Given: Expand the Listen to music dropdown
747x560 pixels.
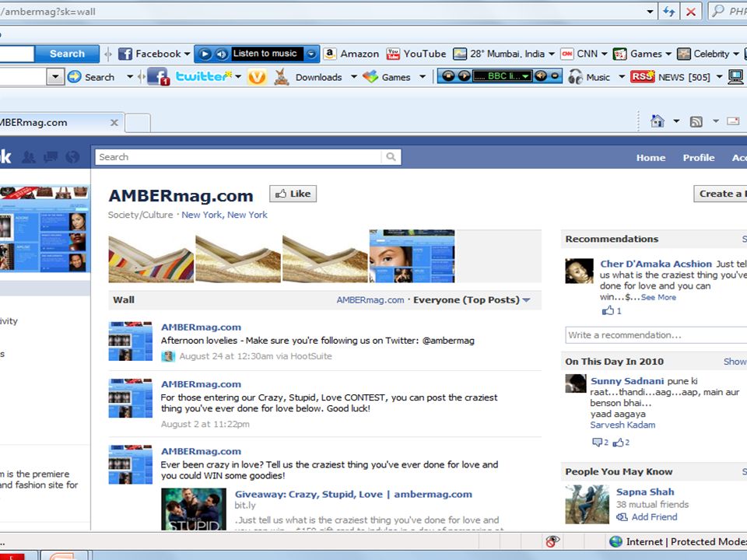Looking at the screenshot, I should coord(311,54).
